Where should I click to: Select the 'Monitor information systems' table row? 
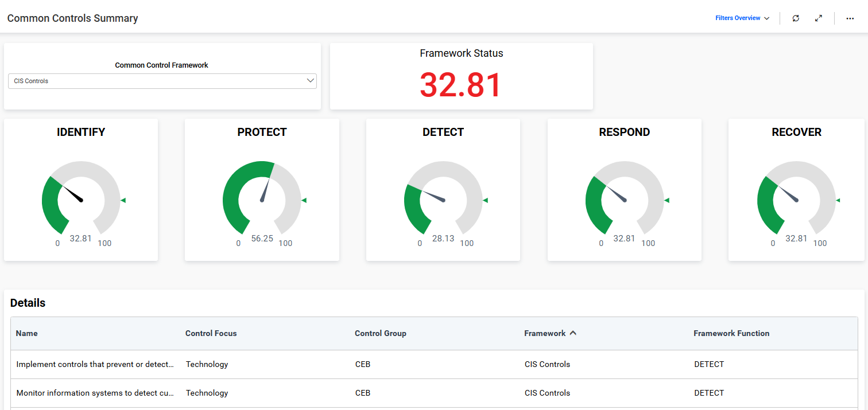(95, 393)
